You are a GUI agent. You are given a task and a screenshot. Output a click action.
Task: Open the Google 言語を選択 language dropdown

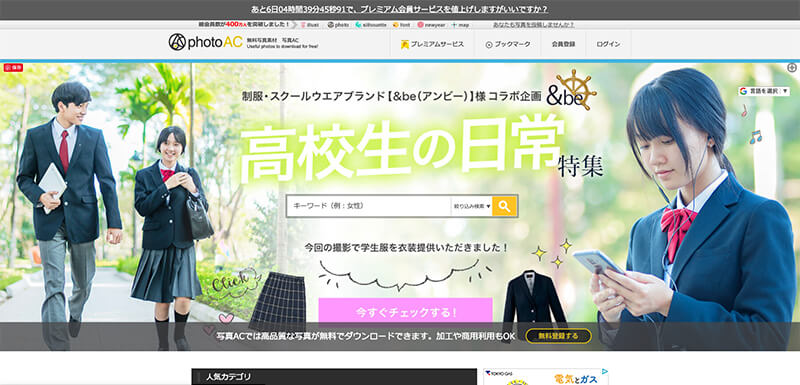(x=763, y=91)
